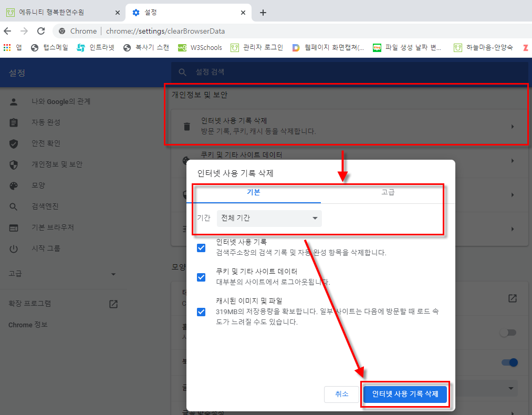The height and width of the screenshot is (415, 532).
Task: Uncheck the 인터넷 사용 기록 checkbox
Action: (201, 247)
